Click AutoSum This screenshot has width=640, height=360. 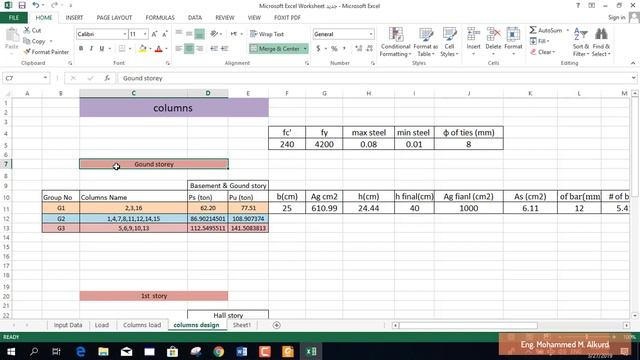(x=546, y=30)
